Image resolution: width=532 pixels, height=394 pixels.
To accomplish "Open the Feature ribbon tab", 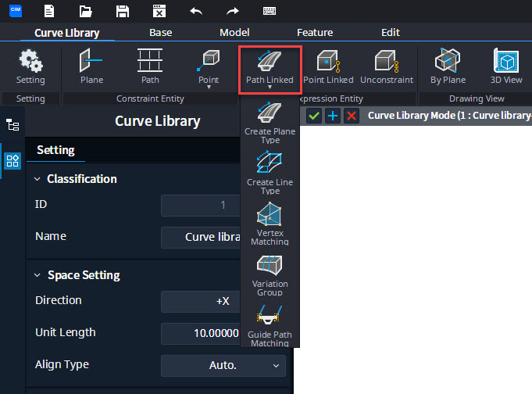I will pyautogui.click(x=315, y=33).
